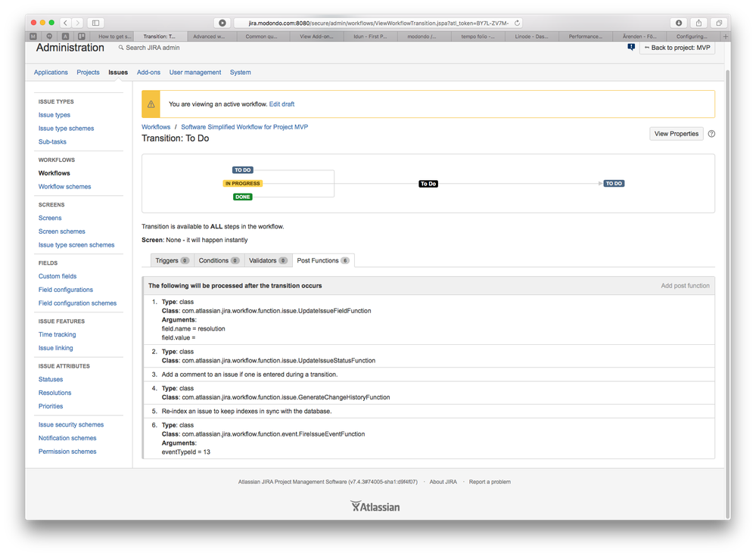
Task: Open the fourth pinned tab icon
Action: point(82,36)
